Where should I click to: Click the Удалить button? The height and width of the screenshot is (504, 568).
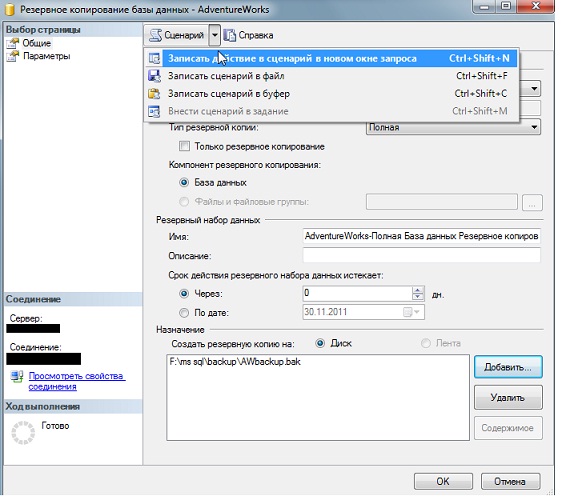[x=508, y=397]
